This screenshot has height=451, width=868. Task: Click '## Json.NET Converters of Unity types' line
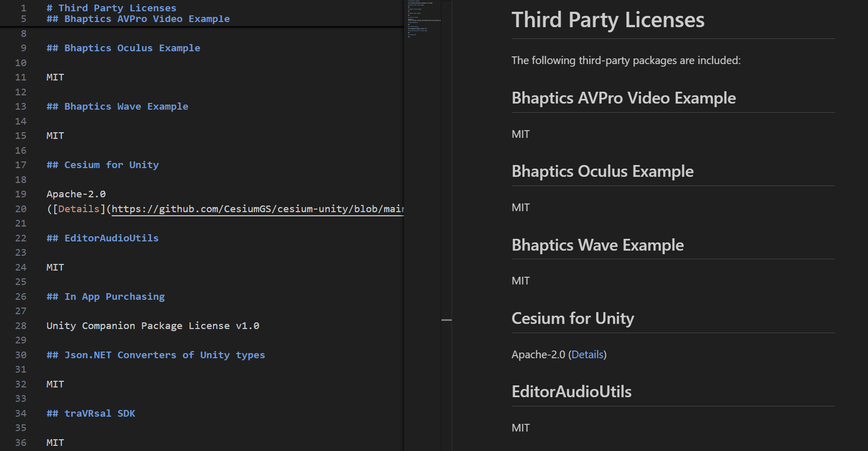coord(156,355)
